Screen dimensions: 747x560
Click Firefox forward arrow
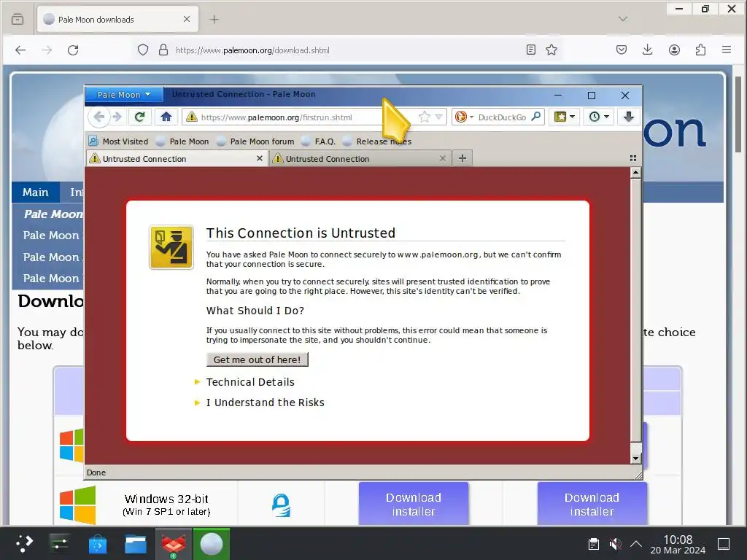[47, 50]
